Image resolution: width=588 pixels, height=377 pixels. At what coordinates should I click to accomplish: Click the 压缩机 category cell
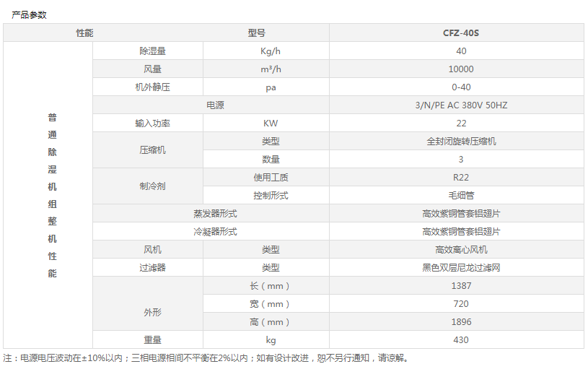152,150
